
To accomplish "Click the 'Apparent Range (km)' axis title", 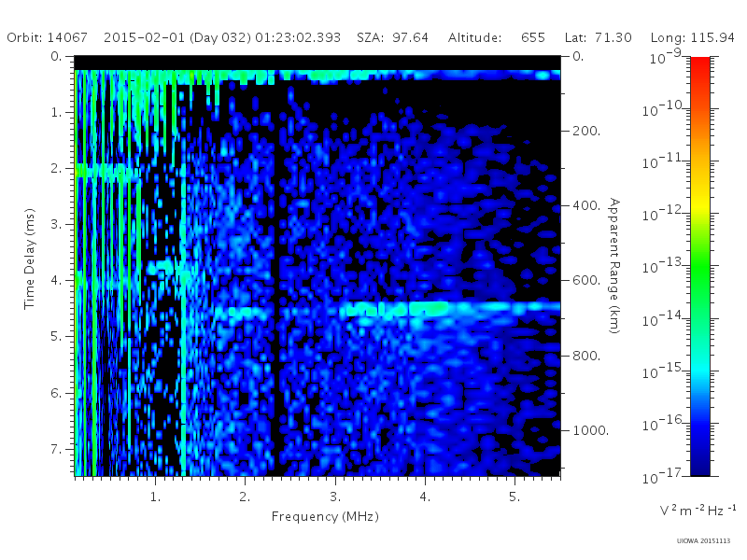I will coord(614,266).
